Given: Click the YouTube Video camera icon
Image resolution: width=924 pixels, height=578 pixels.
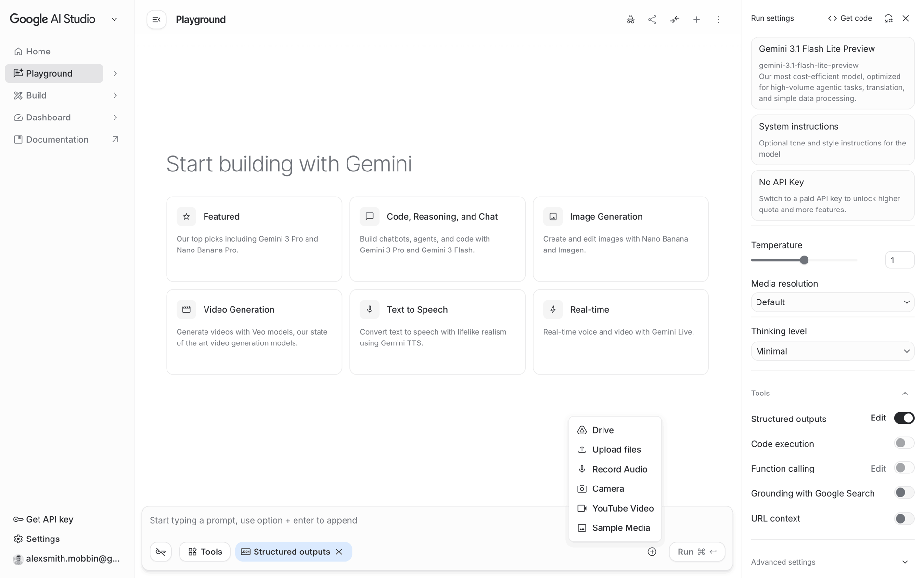Looking at the screenshot, I should pos(582,509).
